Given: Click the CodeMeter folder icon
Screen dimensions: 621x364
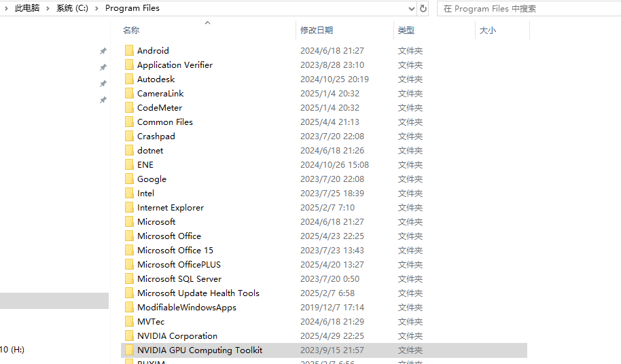Looking at the screenshot, I should [x=129, y=107].
